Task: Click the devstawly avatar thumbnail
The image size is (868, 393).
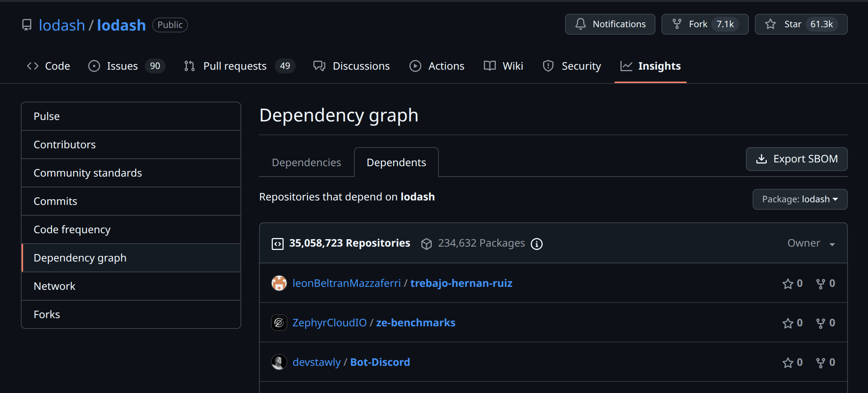Action: coord(279,362)
